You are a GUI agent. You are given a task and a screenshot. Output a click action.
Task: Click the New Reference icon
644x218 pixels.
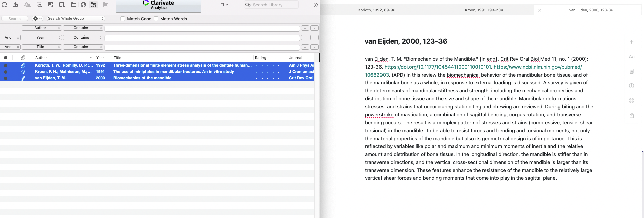click(62, 5)
